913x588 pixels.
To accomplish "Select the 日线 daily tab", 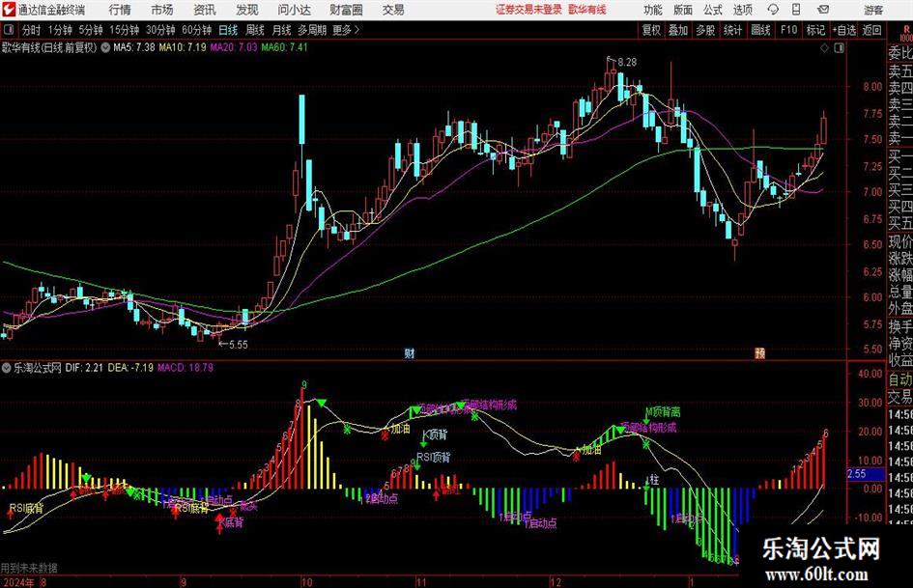I will click(228, 30).
